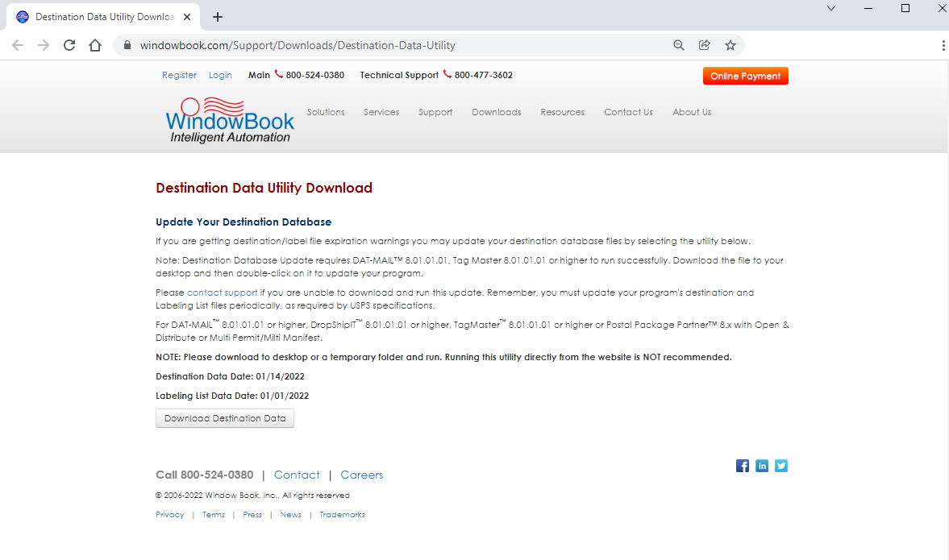The image size is (949, 560).
Task: Go to the browser home icon
Action: coord(95,45)
